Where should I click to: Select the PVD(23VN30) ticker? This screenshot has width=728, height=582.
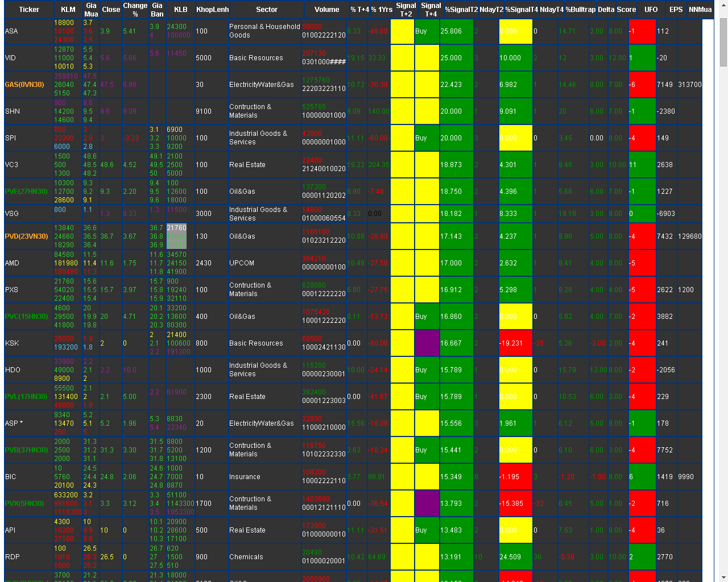[26, 236]
